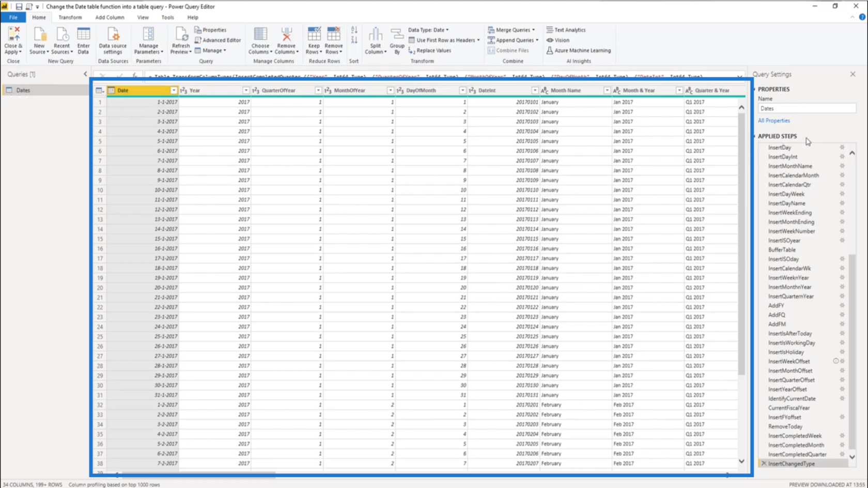Click Use First Row as Headers
Screen dimensions: 868x488
[444, 40]
